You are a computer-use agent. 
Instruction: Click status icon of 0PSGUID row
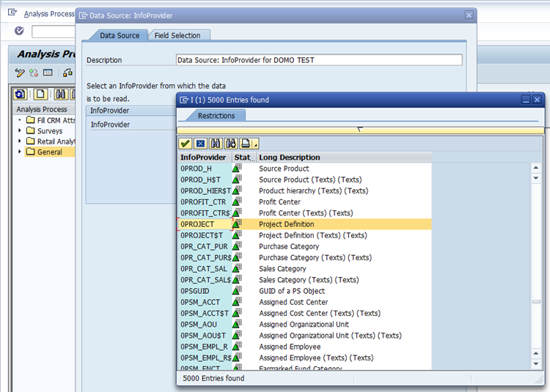point(237,291)
